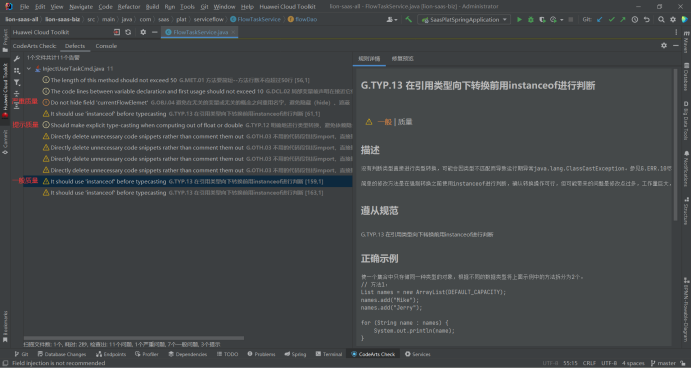
Task: Hide the rule detail pane with minus icon
Action: pyautogui.click(x=676, y=45)
